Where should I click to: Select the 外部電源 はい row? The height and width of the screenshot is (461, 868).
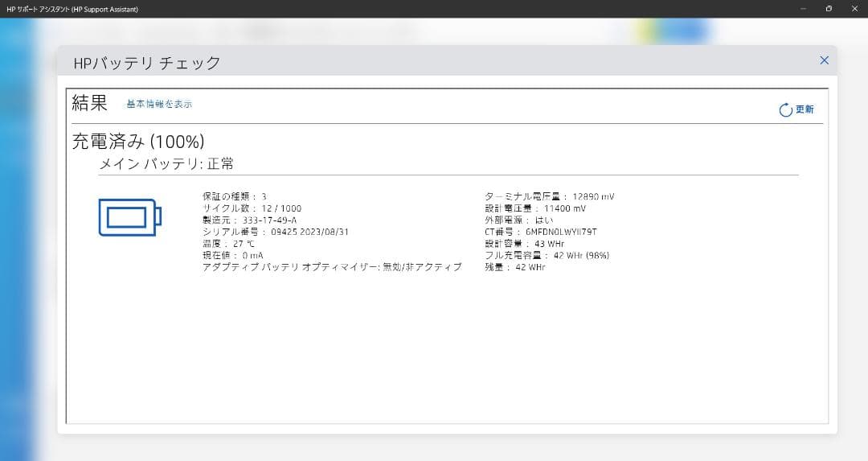518,220
